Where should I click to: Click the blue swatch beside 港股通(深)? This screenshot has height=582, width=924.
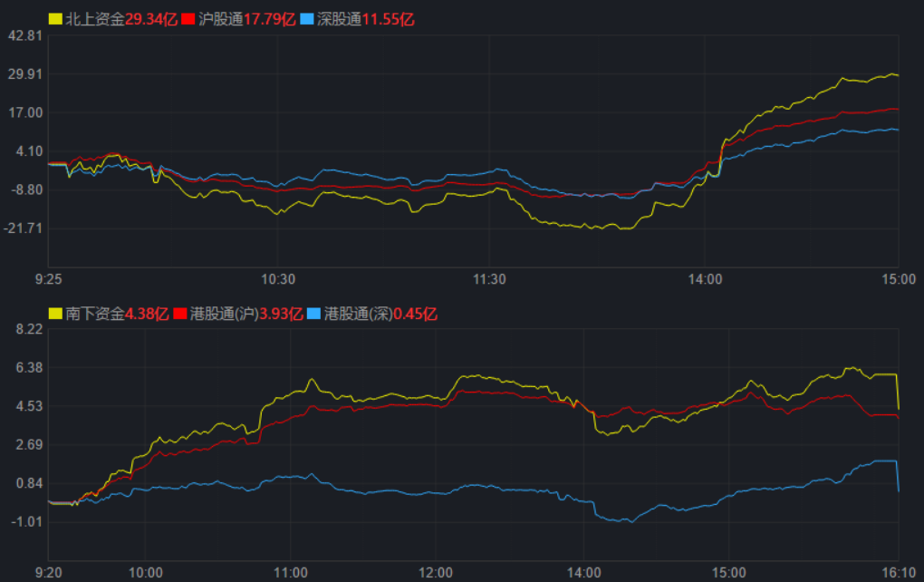pyautogui.click(x=313, y=314)
